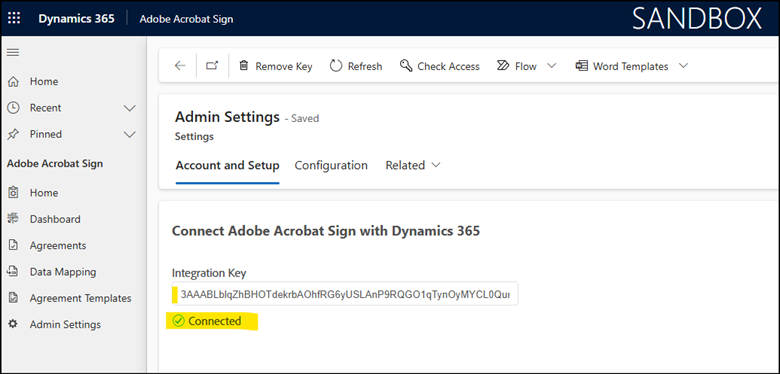Click the Admin Settings page heading

pyautogui.click(x=227, y=117)
